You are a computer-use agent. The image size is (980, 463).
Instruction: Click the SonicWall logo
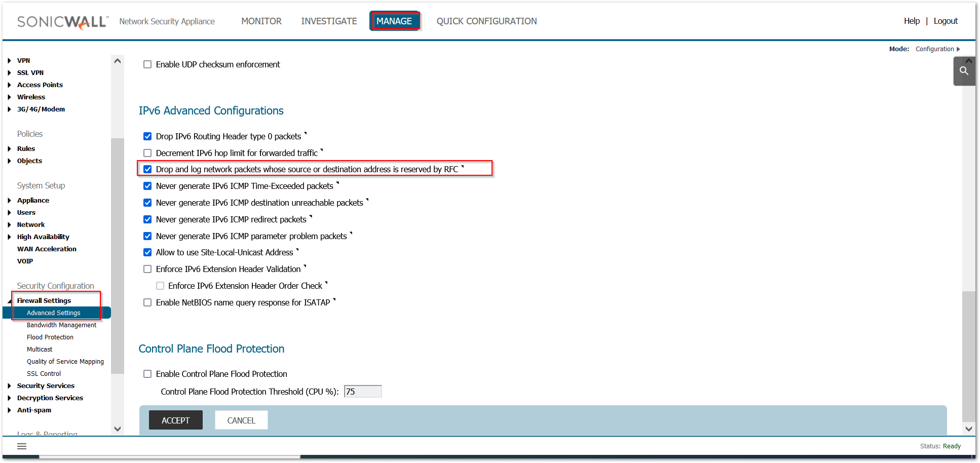[63, 22]
